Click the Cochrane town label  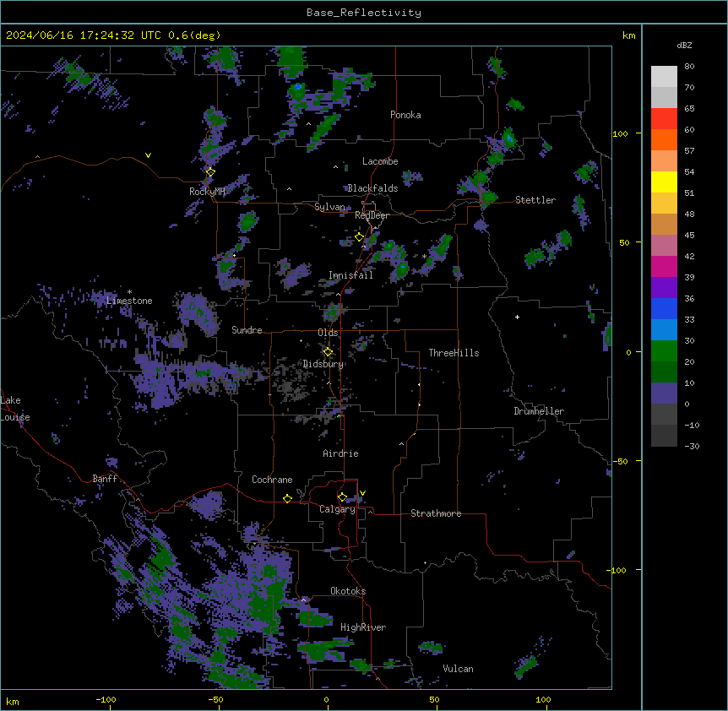(x=272, y=480)
